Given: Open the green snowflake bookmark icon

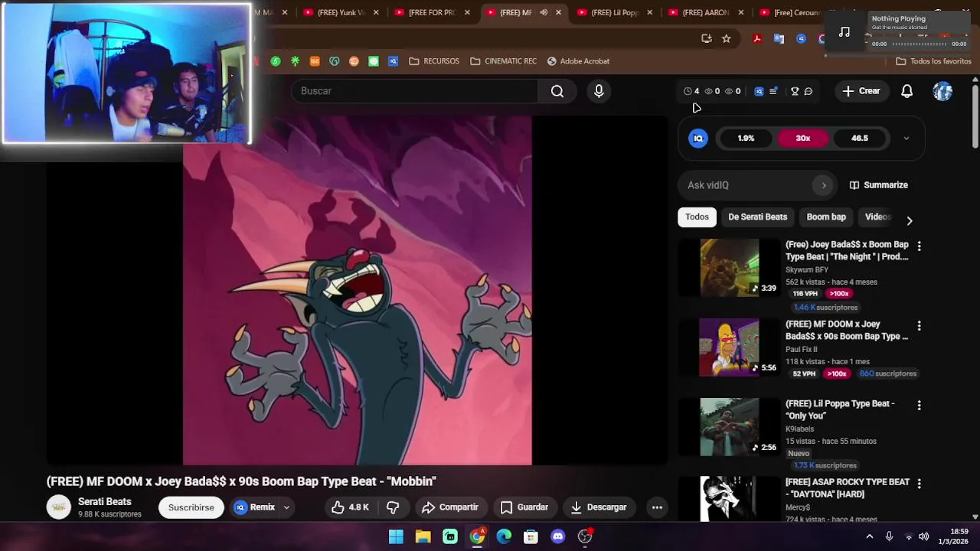Looking at the screenshot, I should 295,61.
